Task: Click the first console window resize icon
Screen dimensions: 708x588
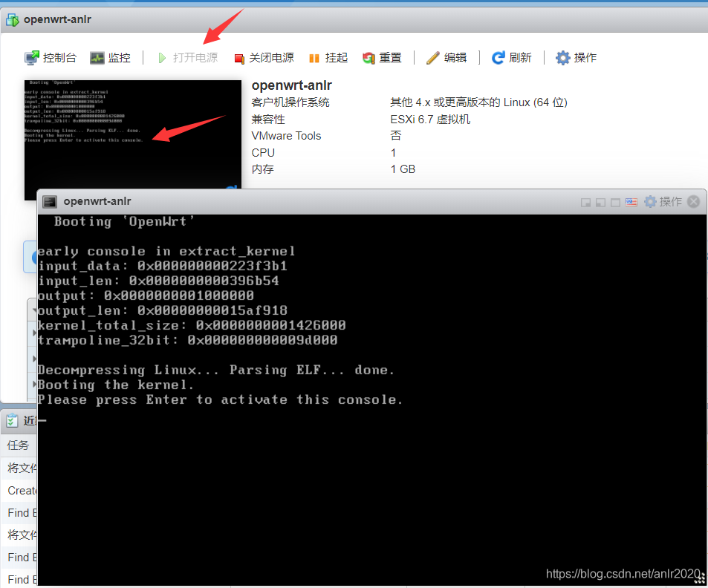Action: (x=585, y=203)
